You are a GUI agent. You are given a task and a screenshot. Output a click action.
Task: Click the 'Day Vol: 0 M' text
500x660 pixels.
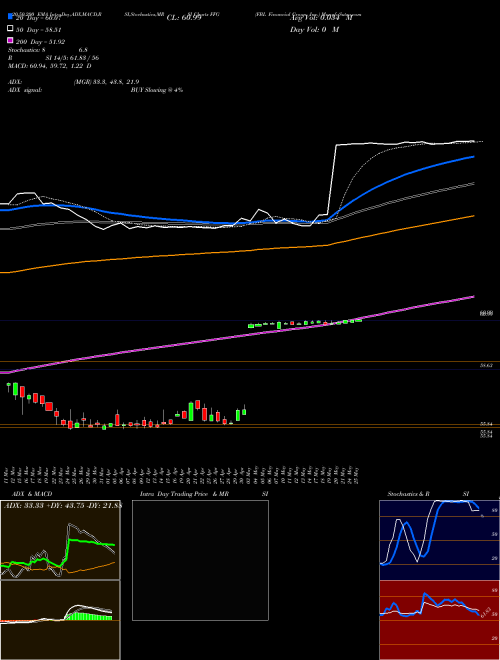coord(314,30)
